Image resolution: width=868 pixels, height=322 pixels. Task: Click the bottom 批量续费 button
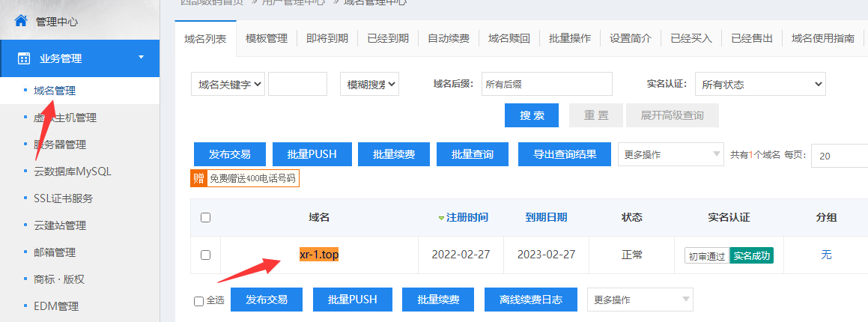point(438,300)
